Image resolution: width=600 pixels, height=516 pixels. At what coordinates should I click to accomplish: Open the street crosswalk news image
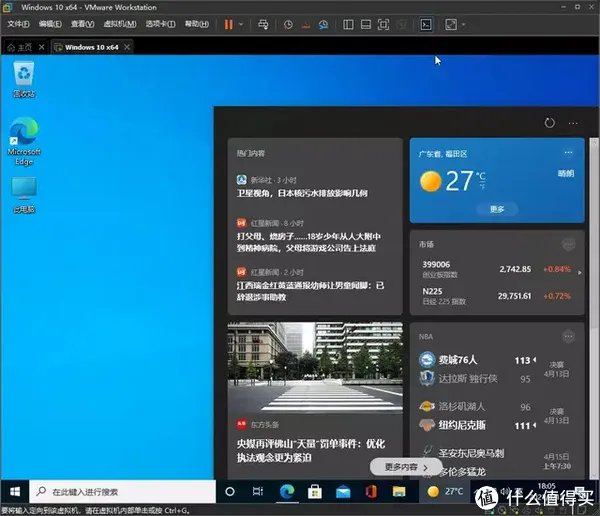pos(315,367)
